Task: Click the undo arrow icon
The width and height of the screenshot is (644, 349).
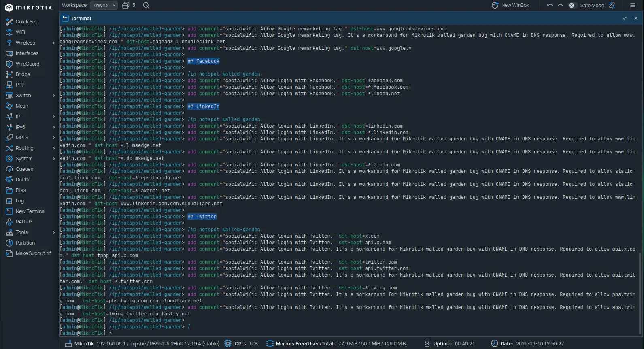Action: click(550, 5)
